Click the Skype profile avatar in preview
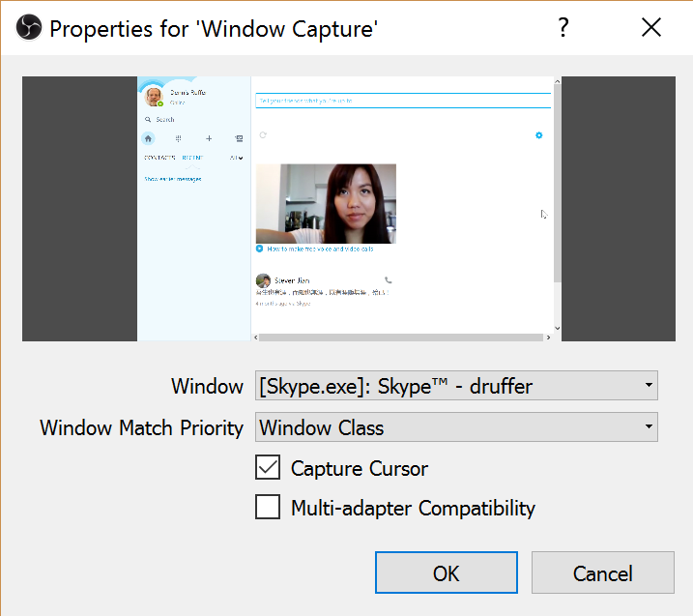This screenshot has height=616, width=693. [154, 97]
